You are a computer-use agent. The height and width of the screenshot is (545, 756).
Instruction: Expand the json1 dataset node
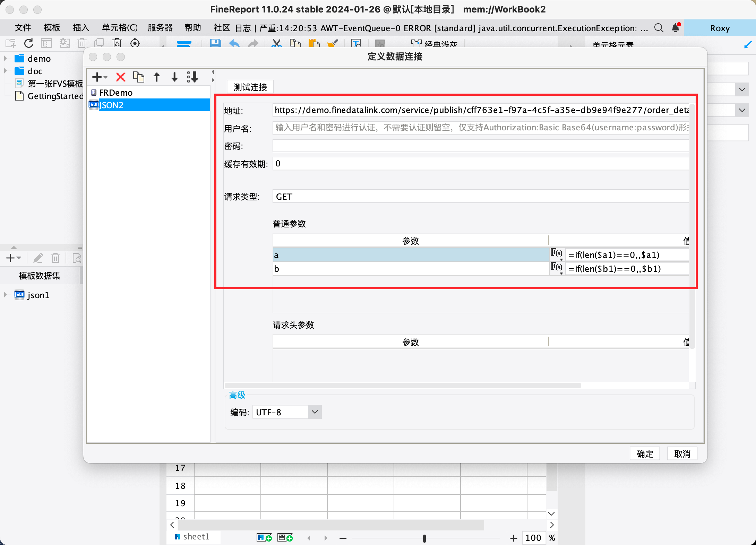click(6, 295)
